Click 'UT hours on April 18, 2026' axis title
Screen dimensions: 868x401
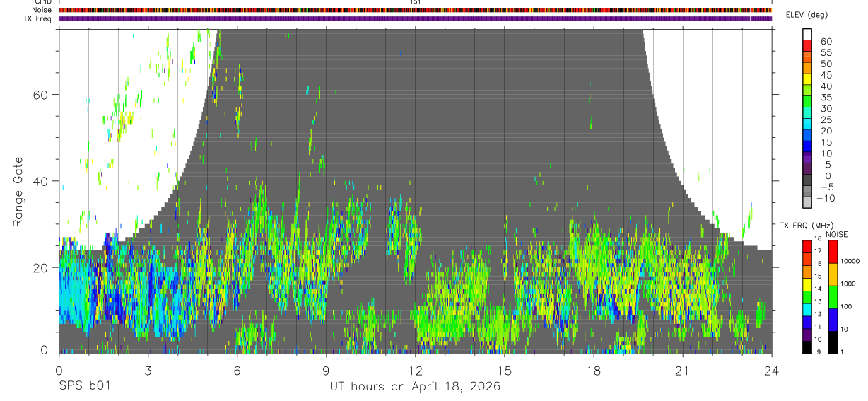[415, 387]
